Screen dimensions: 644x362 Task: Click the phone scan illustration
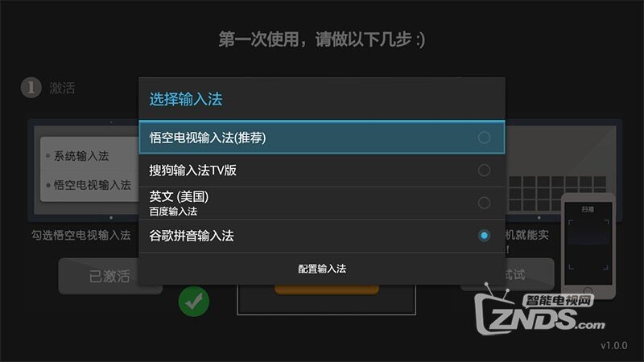588,246
